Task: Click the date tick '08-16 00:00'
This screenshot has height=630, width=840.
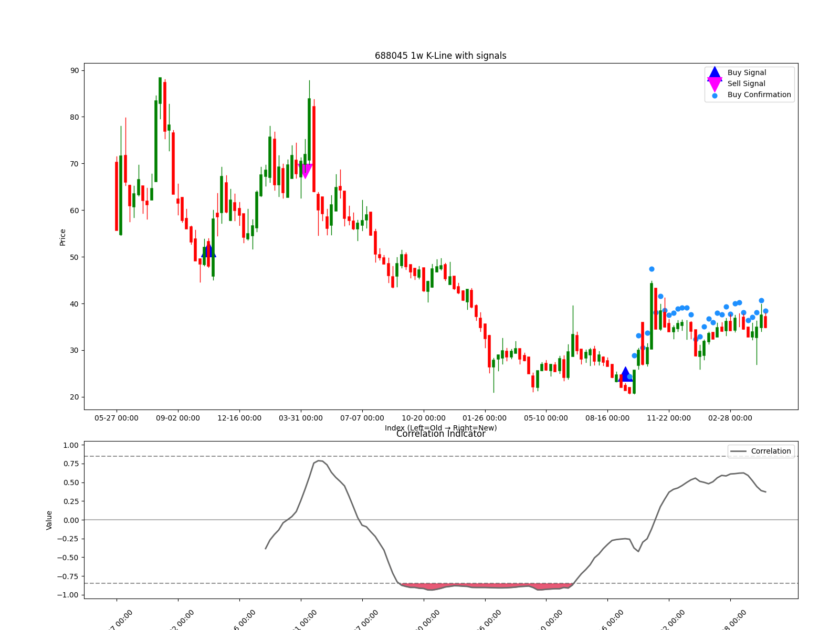Action: pos(607,418)
